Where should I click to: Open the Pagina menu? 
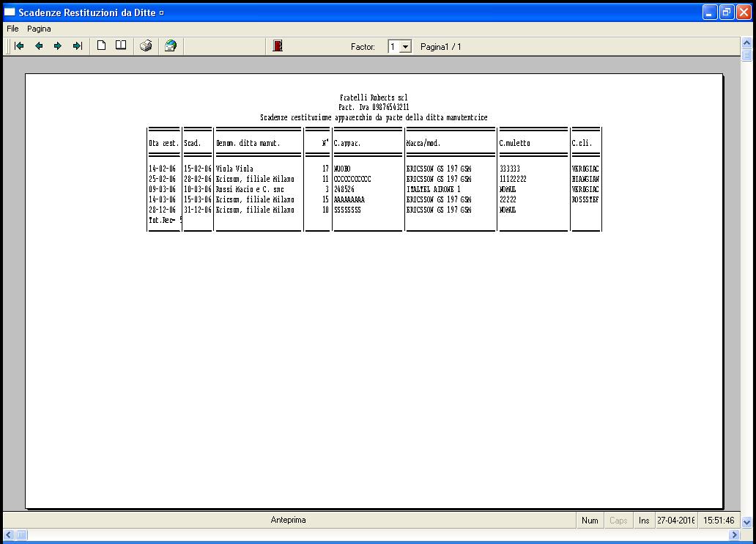point(39,29)
